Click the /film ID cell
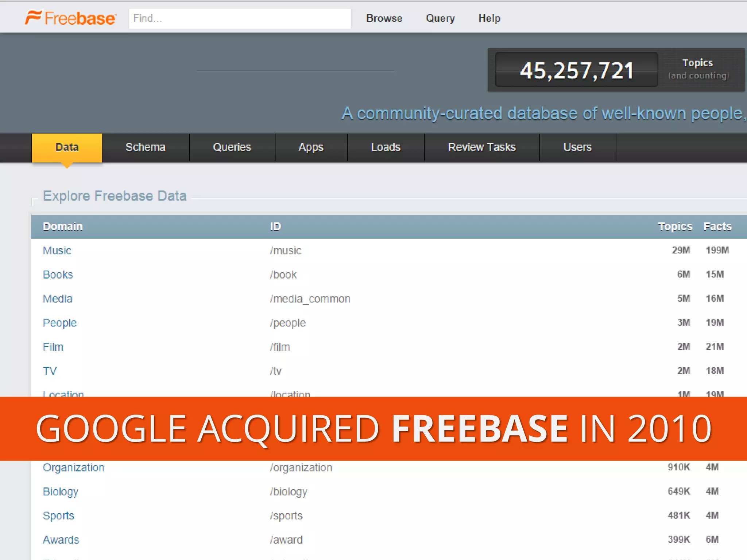The height and width of the screenshot is (560, 747). (x=280, y=347)
